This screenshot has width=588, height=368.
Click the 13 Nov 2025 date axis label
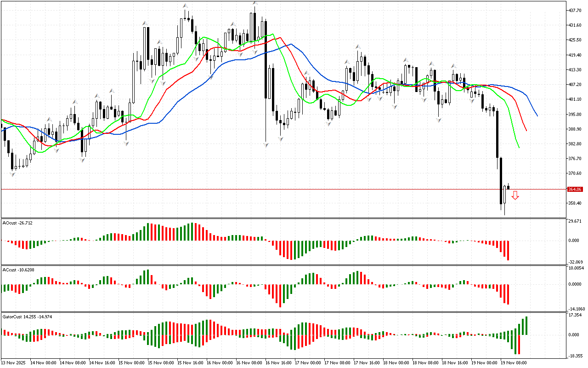tap(15, 362)
